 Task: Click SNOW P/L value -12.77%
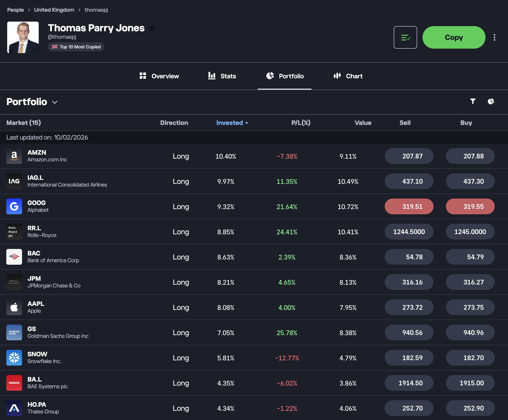(x=287, y=358)
